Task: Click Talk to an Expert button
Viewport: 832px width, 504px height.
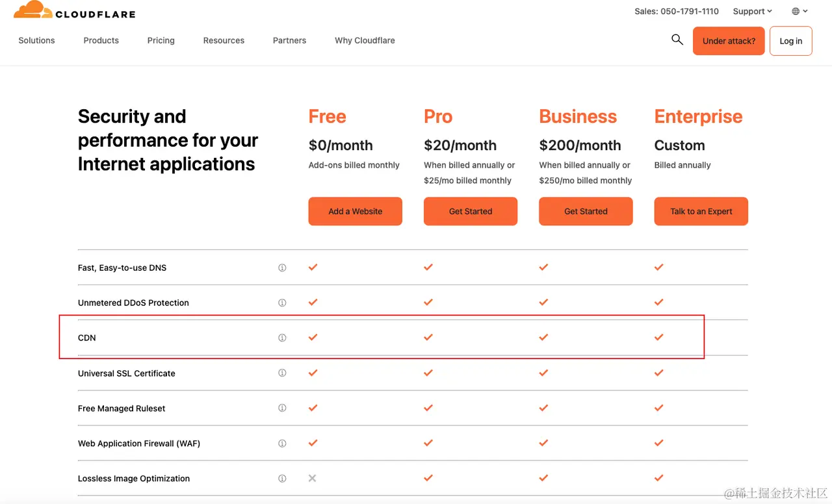Action: click(x=701, y=211)
